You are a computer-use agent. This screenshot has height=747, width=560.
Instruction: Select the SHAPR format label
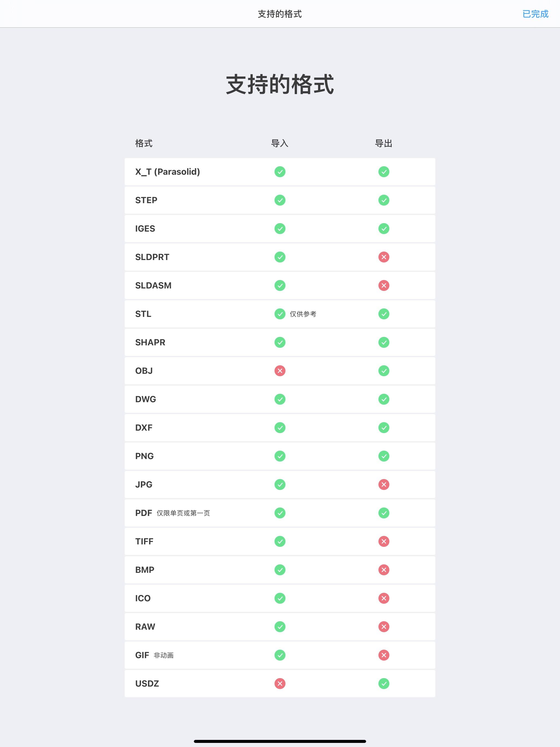click(x=150, y=342)
